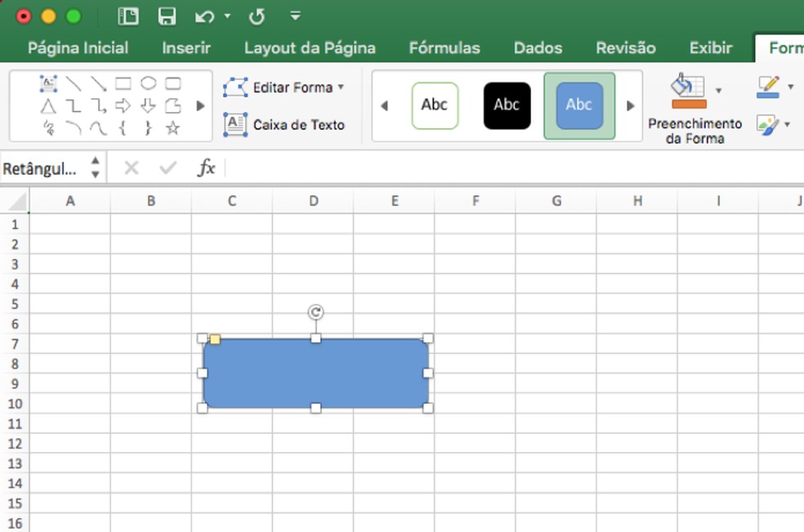Switch to the Inserir tab
The width and height of the screenshot is (804, 532).
pos(186,47)
